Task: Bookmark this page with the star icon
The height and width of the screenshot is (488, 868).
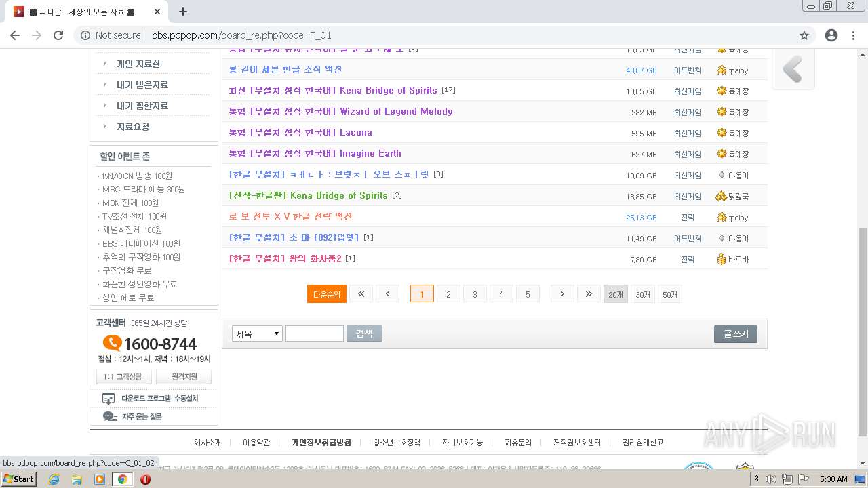Action: (x=804, y=35)
